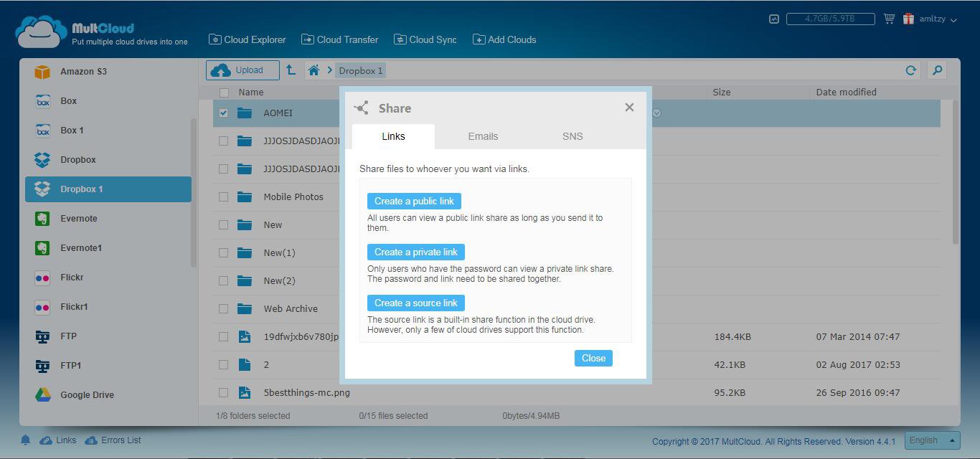980x459 pixels.
Task: Click the Close button in Share dialog
Action: point(593,358)
